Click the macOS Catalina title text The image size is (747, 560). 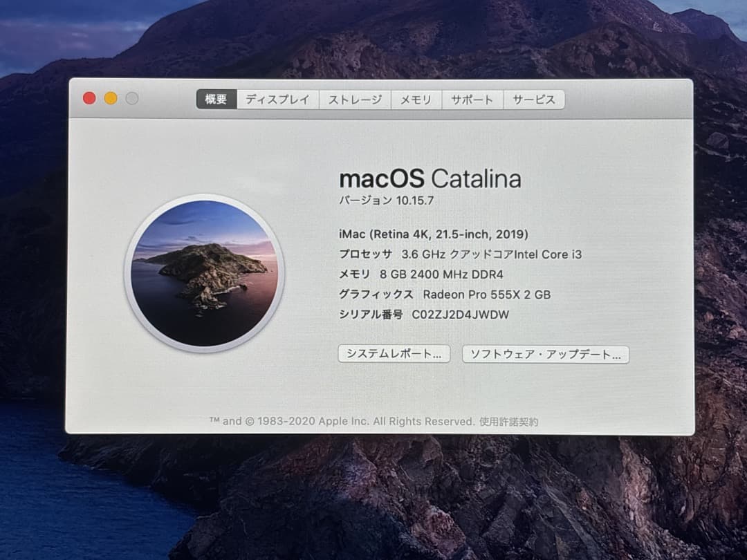(x=430, y=179)
